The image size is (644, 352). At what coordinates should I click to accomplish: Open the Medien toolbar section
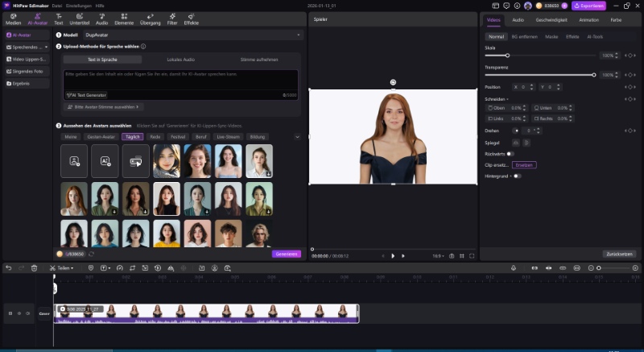click(13, 19)
